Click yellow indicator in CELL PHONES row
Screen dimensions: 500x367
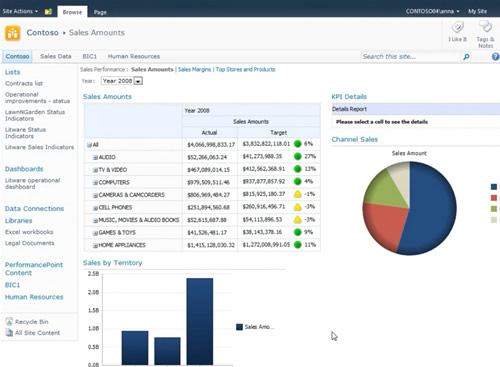pos(298,207)
